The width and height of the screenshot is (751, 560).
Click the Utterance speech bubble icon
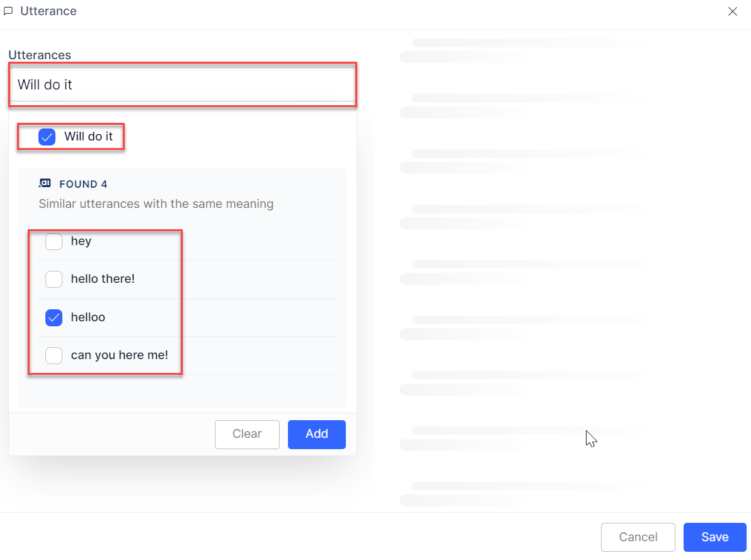[8, 11]
